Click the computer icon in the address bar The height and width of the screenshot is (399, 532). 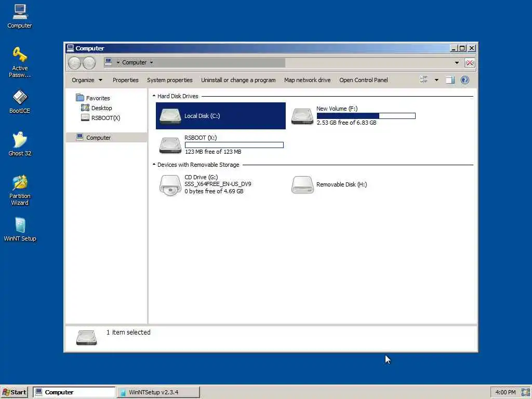(108, 61)
